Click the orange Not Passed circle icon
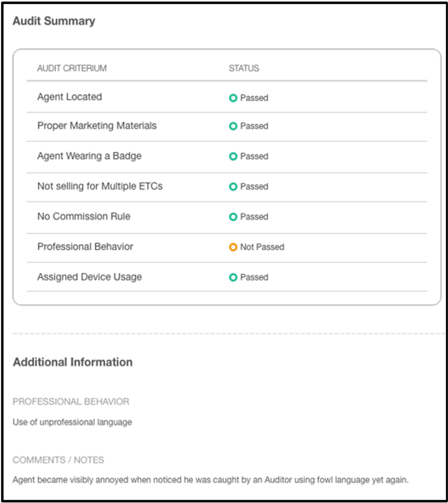 [233, 247]
